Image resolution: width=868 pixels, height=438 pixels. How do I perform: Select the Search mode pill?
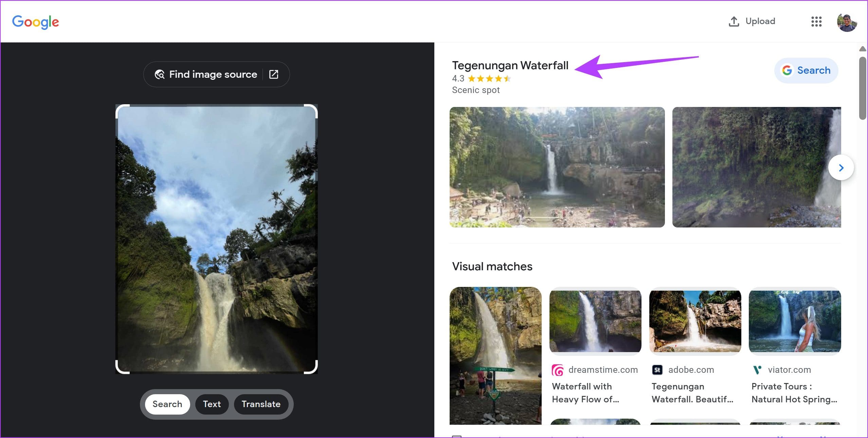[x=167, y=404]
